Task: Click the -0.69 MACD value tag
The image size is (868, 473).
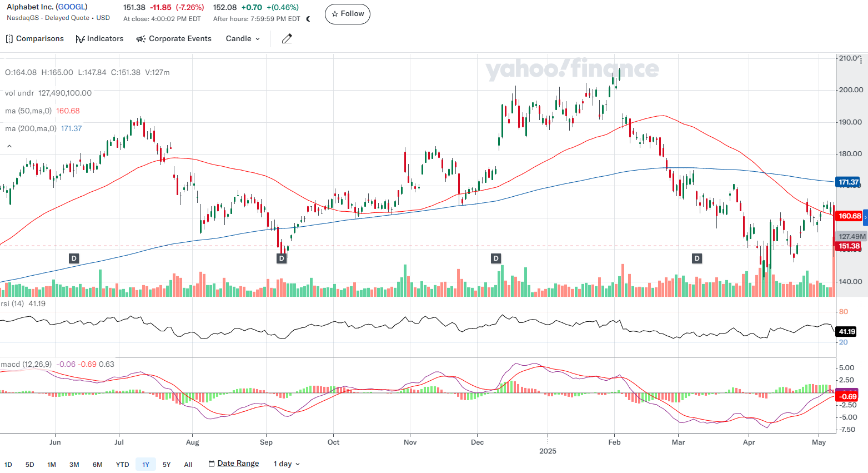Action: (847, 396)
